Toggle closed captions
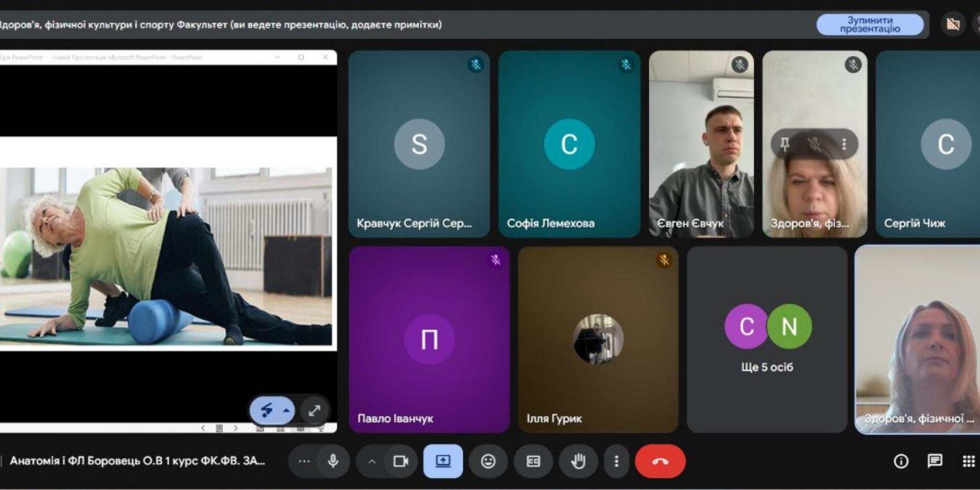This screenshot has height=490, width=980. pyautogui.click(x=533, y=461)
